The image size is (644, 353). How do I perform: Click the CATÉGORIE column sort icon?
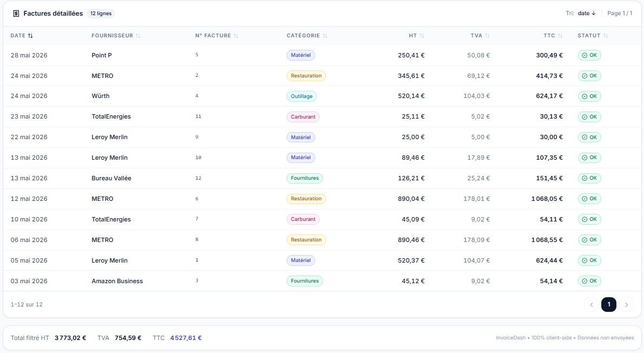325,36
